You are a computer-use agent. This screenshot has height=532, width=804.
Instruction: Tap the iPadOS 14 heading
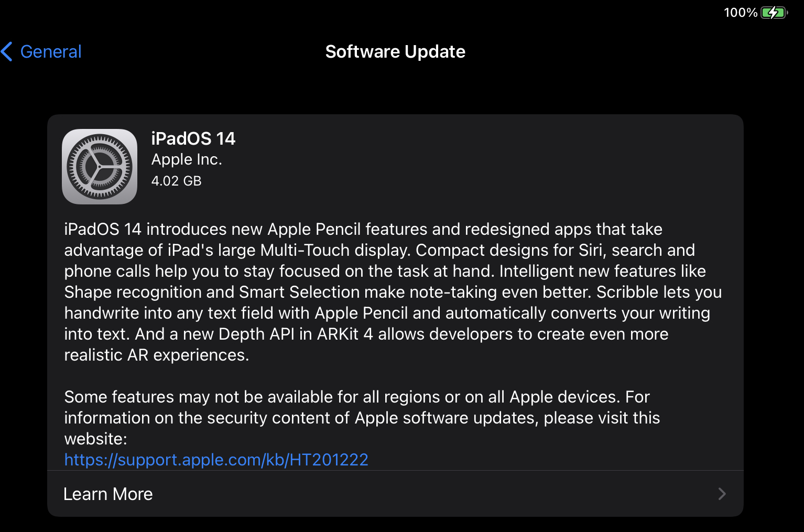193,138
